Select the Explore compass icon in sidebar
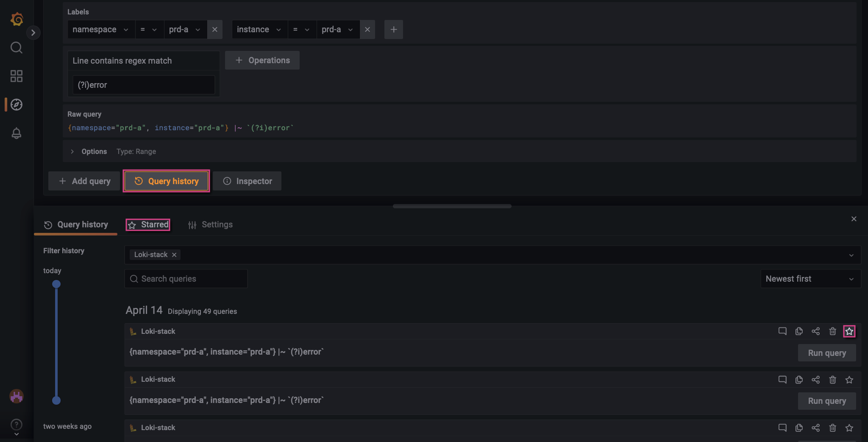 (16, 105)
